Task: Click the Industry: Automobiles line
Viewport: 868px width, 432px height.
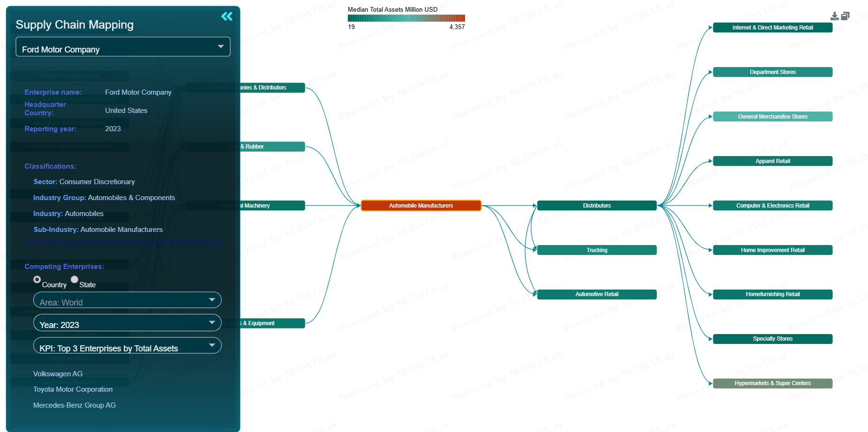Action: pyautogui.click(x=68, y=214)
